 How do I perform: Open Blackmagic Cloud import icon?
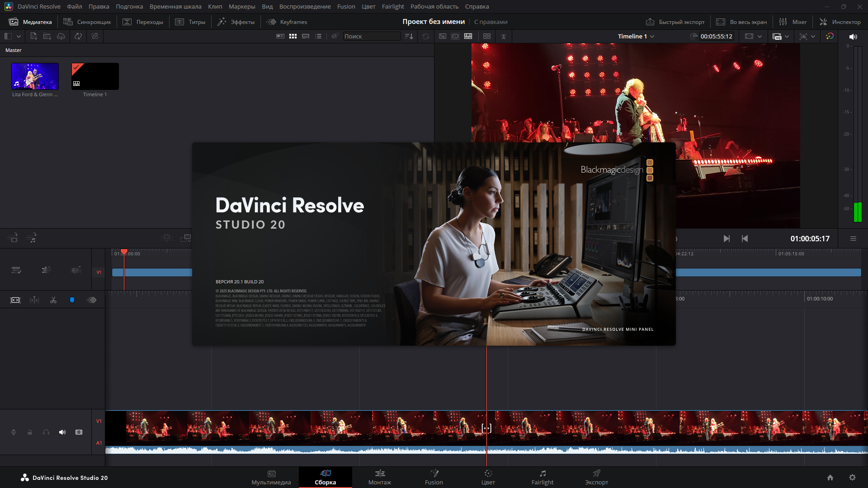(61, 36)
